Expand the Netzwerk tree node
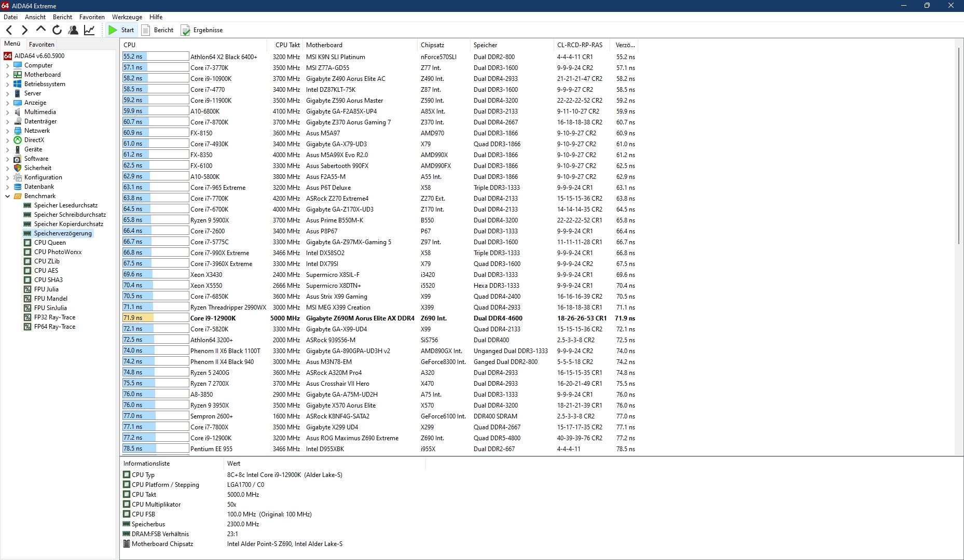The height and width of the screenshot is (560, 964). (x=7, y=131)
